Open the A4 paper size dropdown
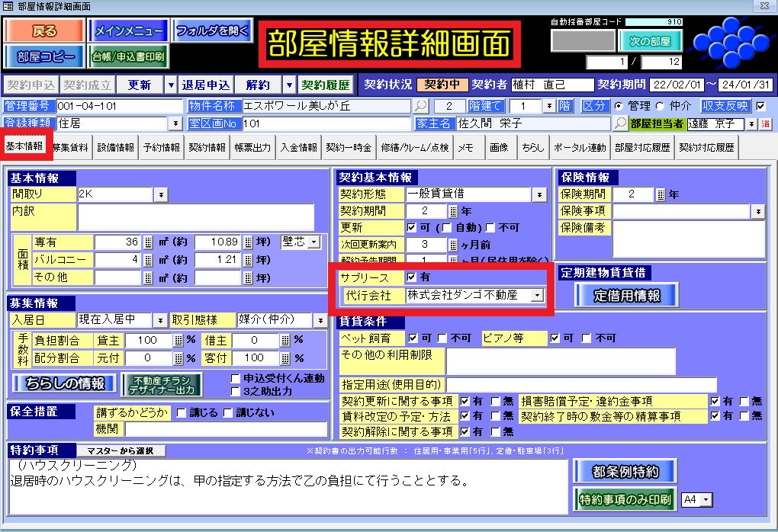 (x=705, y=500)
